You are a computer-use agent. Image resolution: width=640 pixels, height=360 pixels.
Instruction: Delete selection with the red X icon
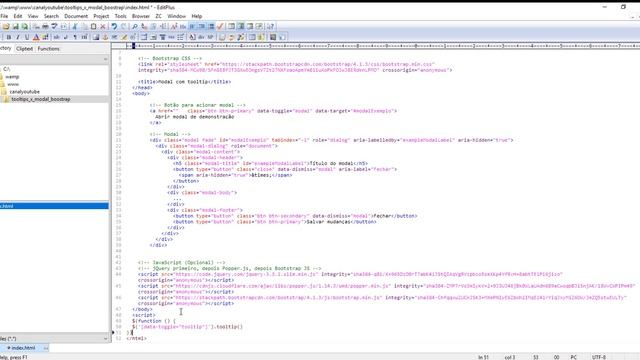point(103,27)
